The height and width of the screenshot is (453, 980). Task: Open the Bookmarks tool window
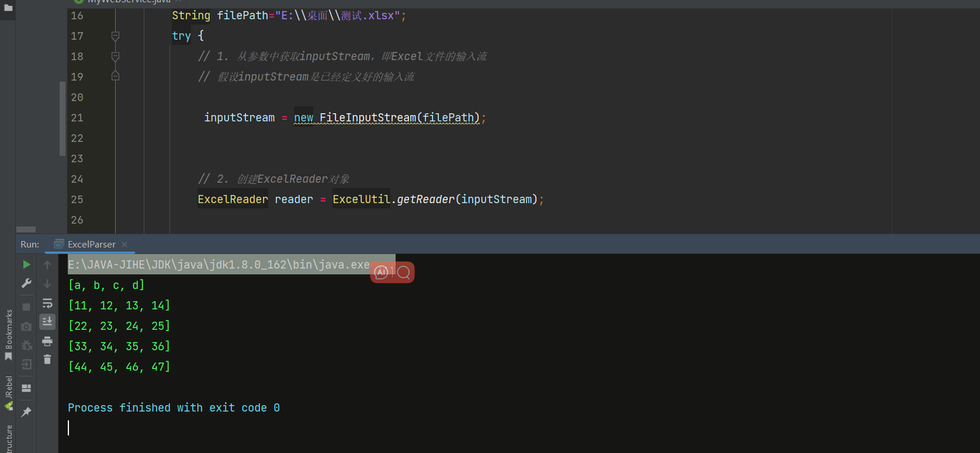click(x=9, y=335)
